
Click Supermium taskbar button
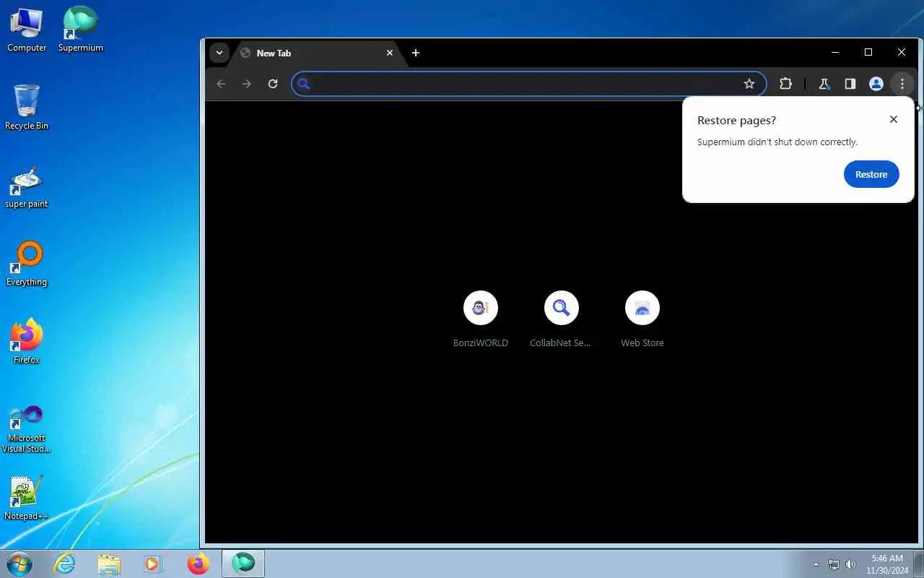243,564
